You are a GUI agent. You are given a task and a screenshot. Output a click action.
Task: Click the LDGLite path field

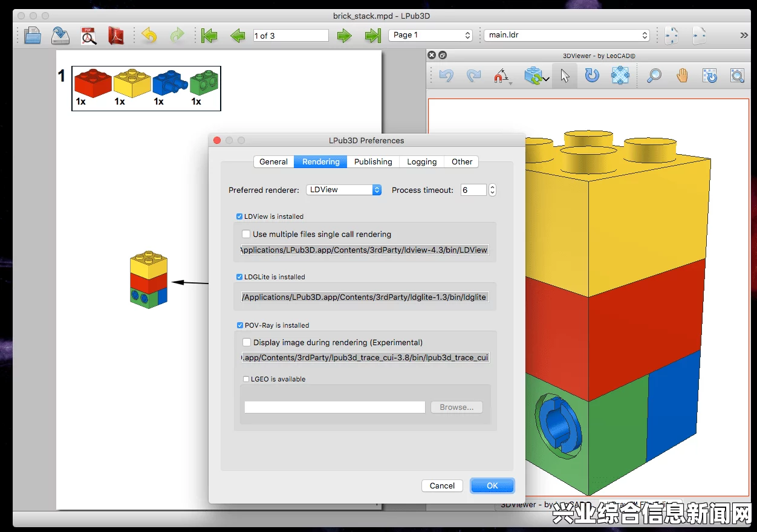[x=365, y=297]
